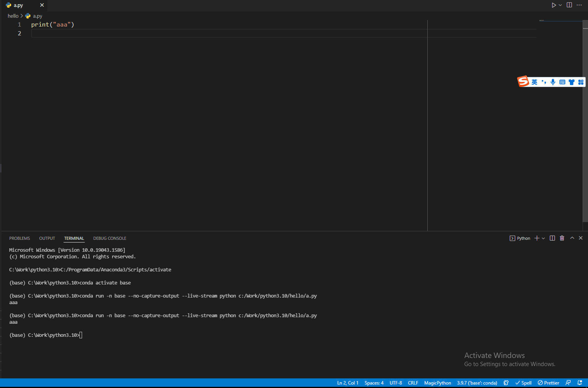
Task: Click the Anaconda3/Scripts/activate command line
Action: (x=90, y=270)
